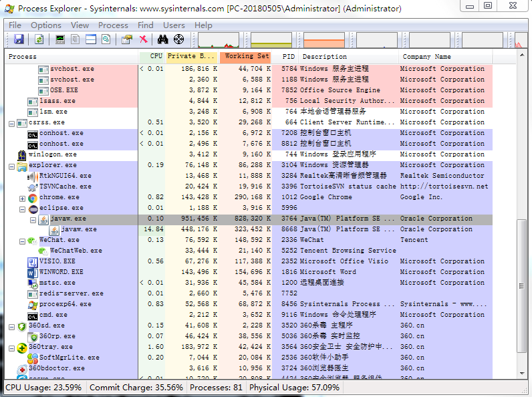Click the binoculars Find Handle icon

[163, 39]
